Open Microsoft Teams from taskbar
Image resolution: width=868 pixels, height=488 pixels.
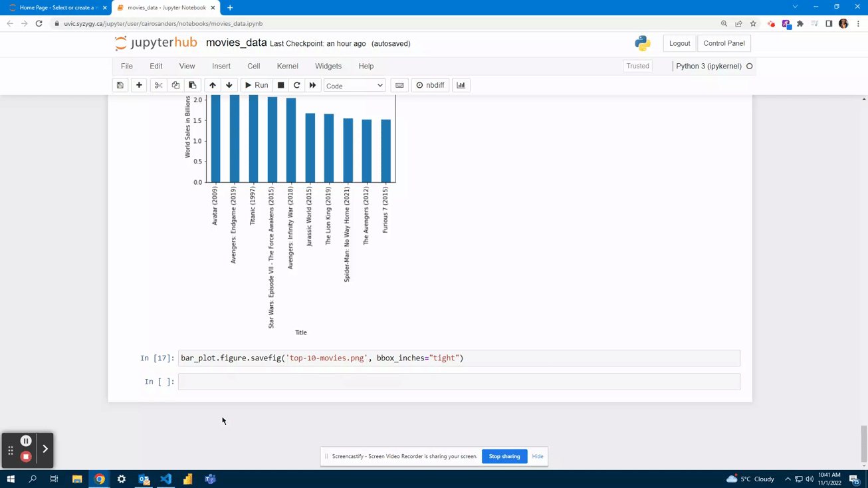click(x=210, y=479)
